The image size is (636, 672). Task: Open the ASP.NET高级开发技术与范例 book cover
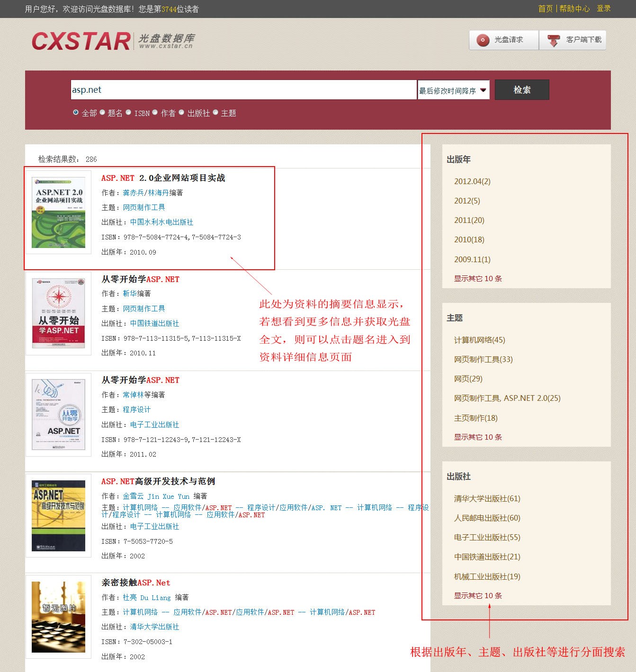click(58, 515)
